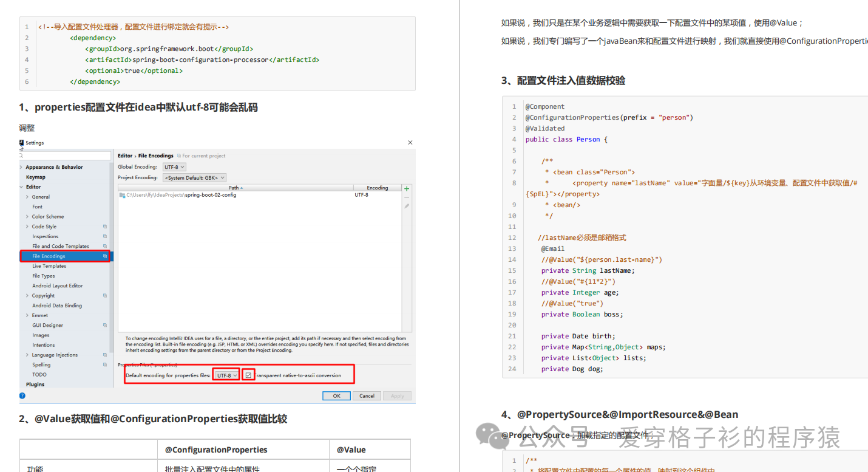Image resolution: width=868 pixels, height=472 pixels.
Task: Dismiss the dialog with Cancel
Action: click(367, 395)
